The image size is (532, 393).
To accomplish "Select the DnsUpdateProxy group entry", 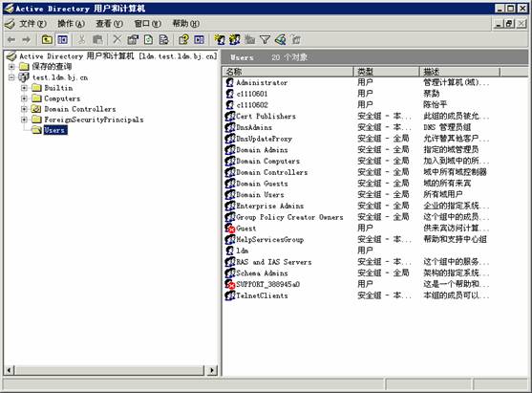I will pyautogui.click(x=264, y=139).
